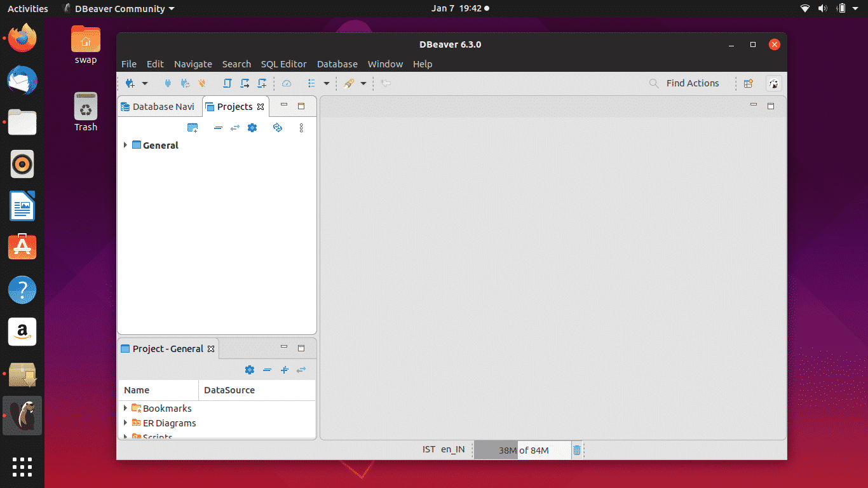Click the database dashboard gauge icon
868x488 pixels.
coord(287,83)
